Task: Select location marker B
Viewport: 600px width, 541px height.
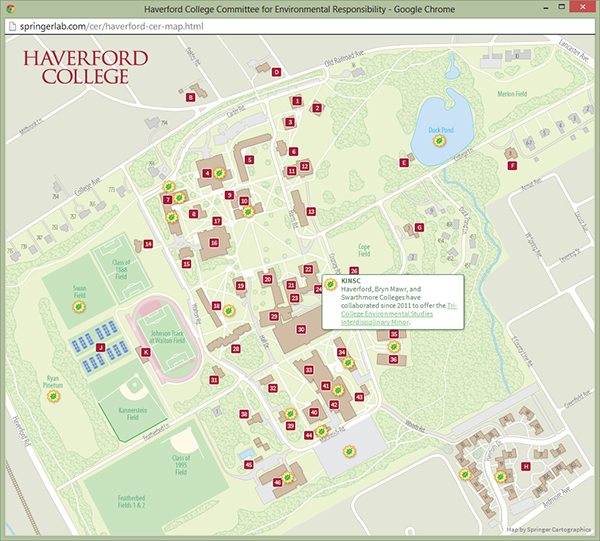Action: point(191,98)
